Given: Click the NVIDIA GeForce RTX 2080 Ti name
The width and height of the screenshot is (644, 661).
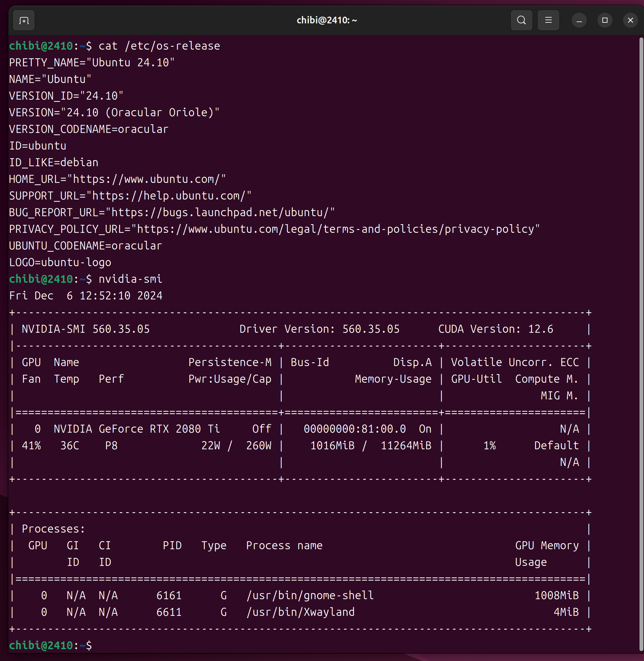Looking at the screenshot, I should (136, 429).
